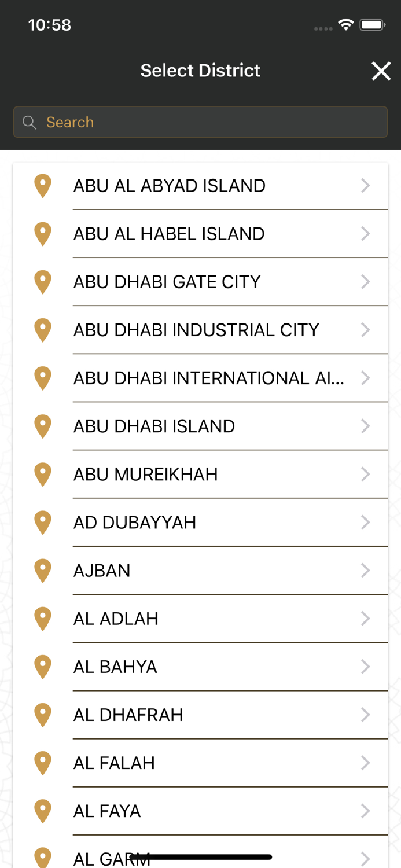Tap the chevron next to AD DUBAYYAH
The width and height of the screenshot is (401, 868).
point(365,522)
